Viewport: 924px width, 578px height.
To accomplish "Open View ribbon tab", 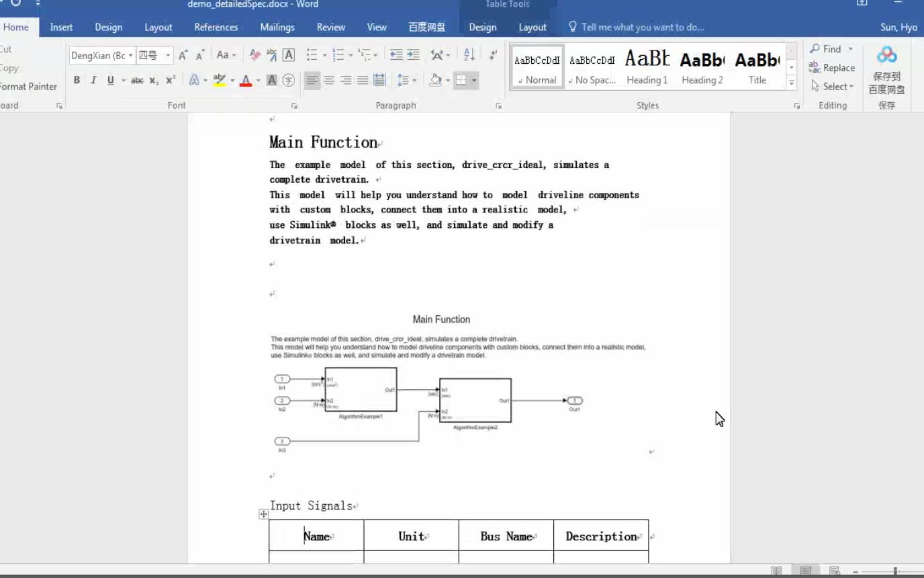I will coord(377,27).
